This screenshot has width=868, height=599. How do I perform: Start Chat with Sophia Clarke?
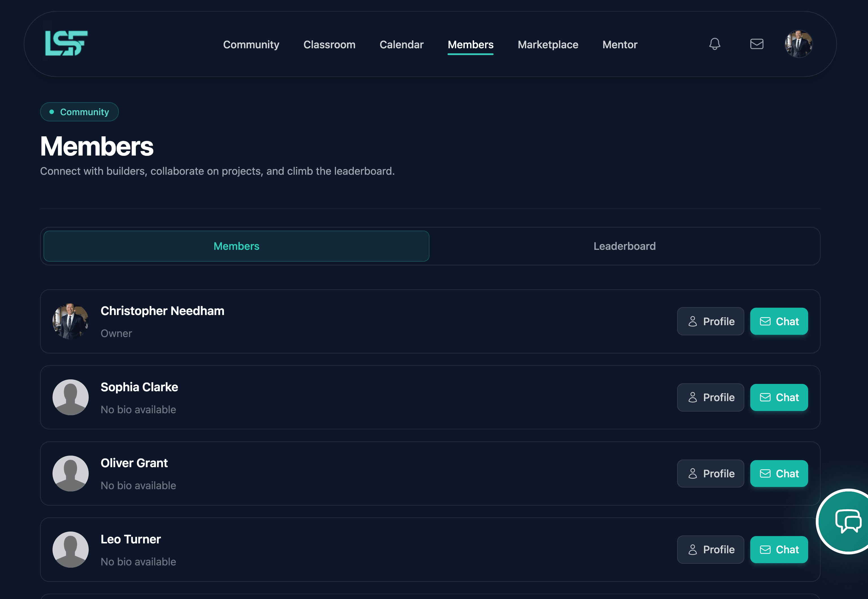[779, 397]
